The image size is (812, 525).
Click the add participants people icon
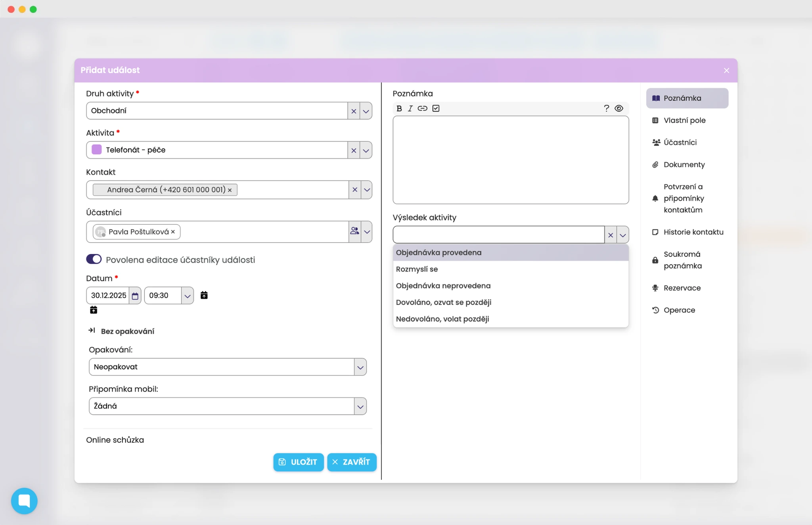click(x=354, y=231)
